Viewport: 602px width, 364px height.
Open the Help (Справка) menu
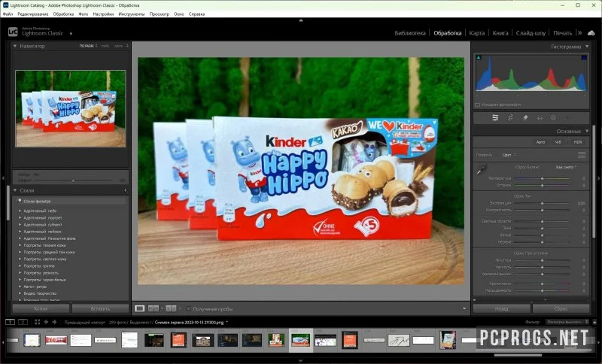196,14
